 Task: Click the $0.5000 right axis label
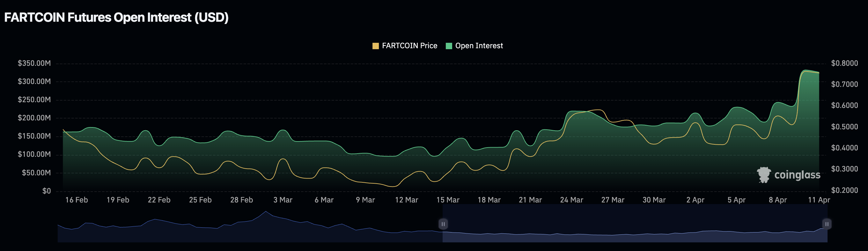[844, 127]
